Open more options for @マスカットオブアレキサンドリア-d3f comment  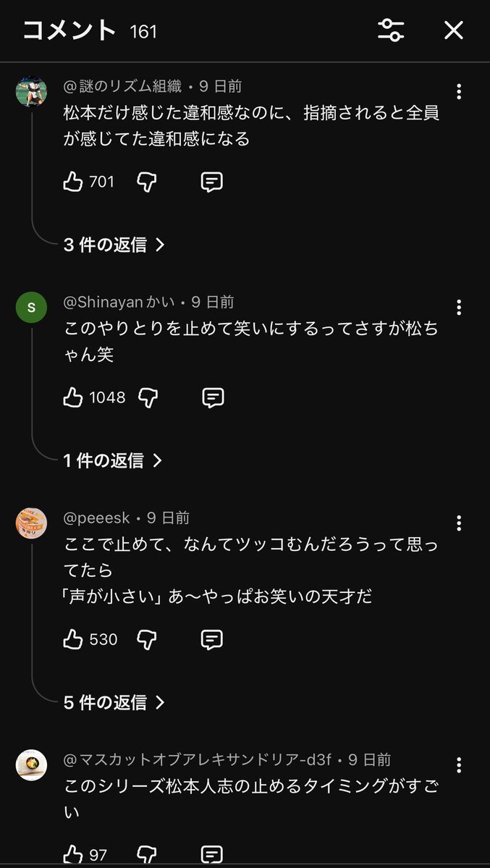click(x=458, y=765)
